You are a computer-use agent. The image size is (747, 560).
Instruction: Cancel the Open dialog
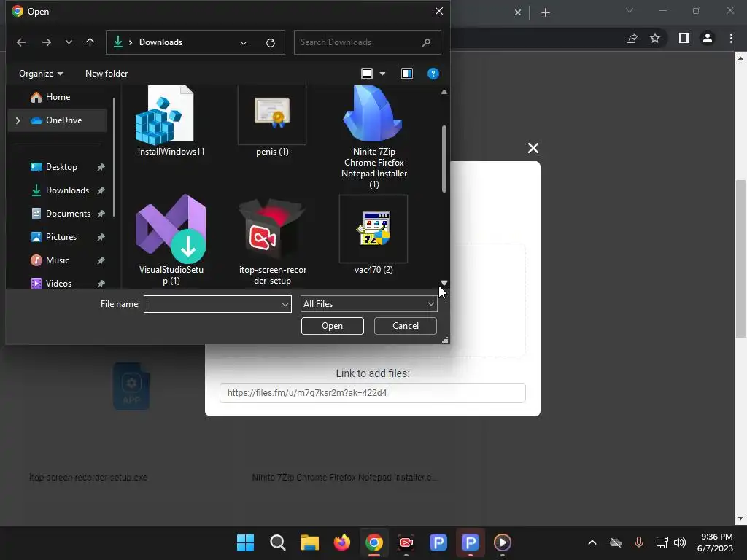(406, 326)
